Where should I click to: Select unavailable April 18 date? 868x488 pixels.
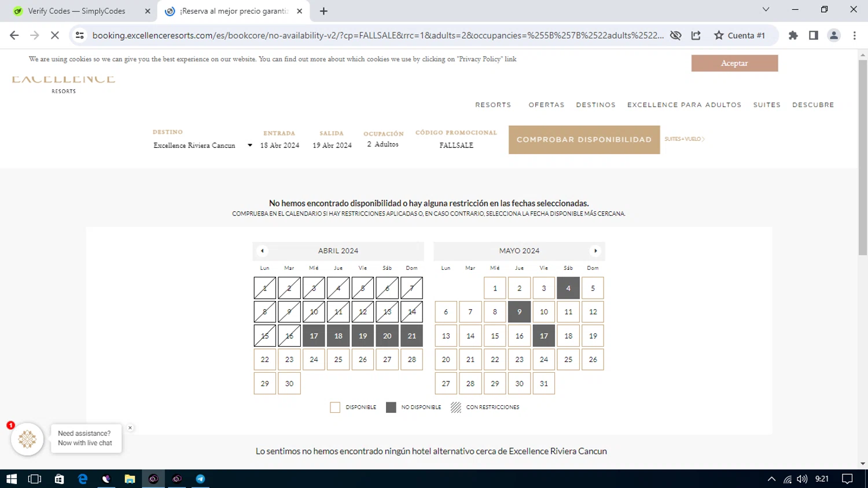(x=338, y=336)
